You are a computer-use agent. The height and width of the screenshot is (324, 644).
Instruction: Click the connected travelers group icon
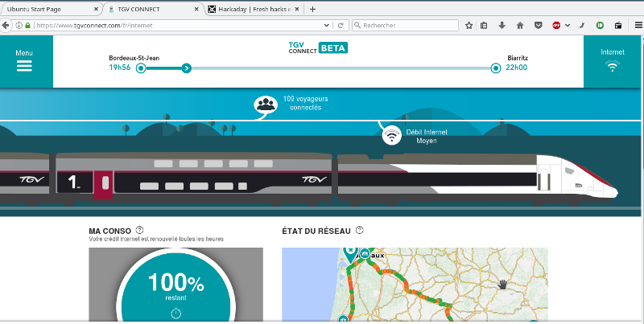[266, 105]
